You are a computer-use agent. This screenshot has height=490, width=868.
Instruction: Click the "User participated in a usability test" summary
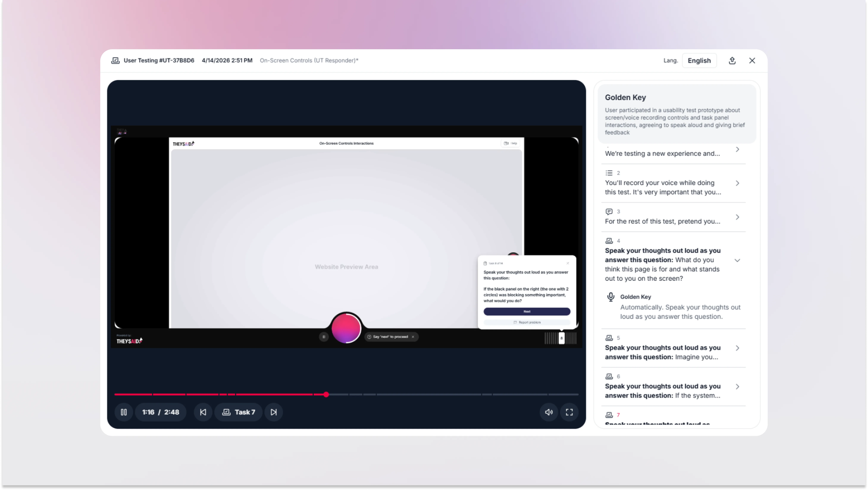[x=675, y=121]
